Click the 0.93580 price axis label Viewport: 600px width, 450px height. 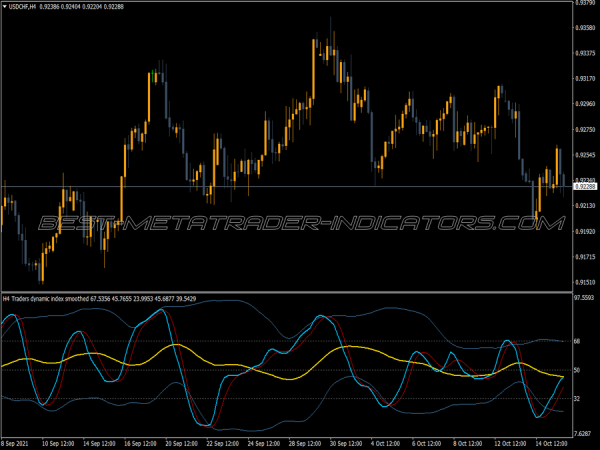[x=585, y=28]
